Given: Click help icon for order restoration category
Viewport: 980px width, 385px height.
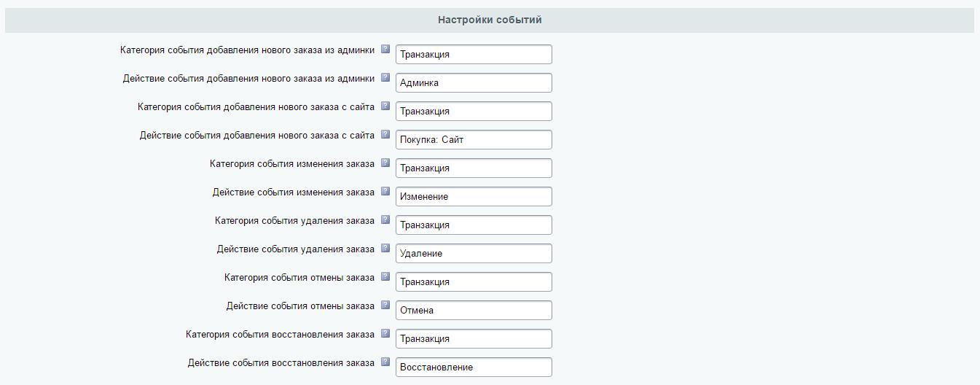Looking at the screenshot, I should tap(385, 334).
